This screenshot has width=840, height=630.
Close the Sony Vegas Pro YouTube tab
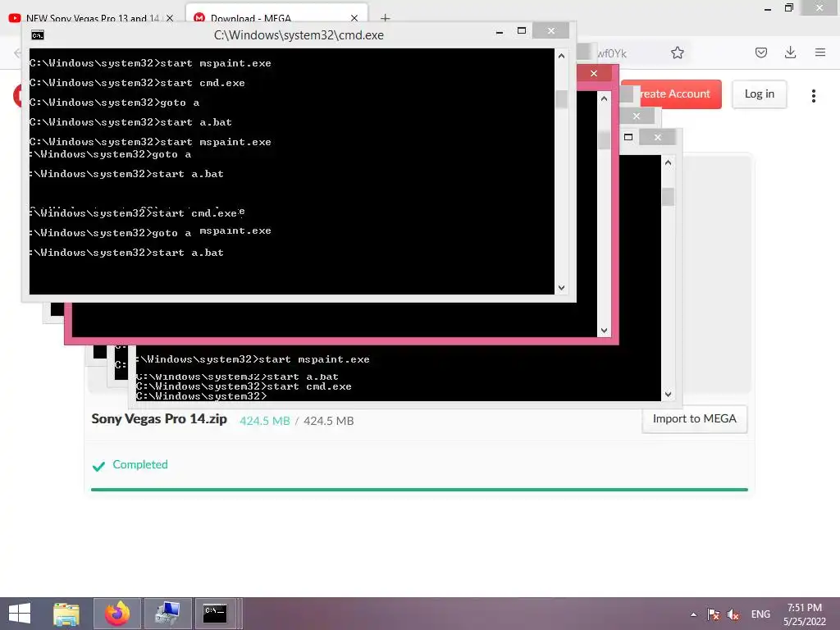(x=170, y=18)
